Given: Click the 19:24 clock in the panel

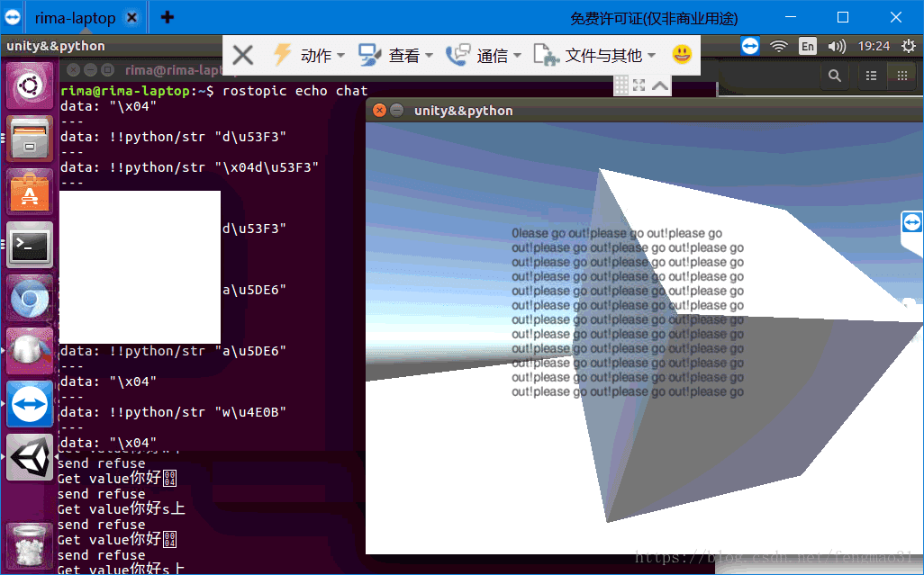Looking at the screenshot, I should click(874, 46).
